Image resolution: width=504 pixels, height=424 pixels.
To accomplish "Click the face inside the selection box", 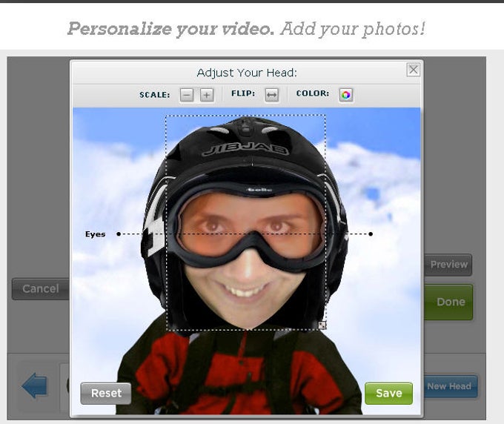I will click(x=246, y=257).
